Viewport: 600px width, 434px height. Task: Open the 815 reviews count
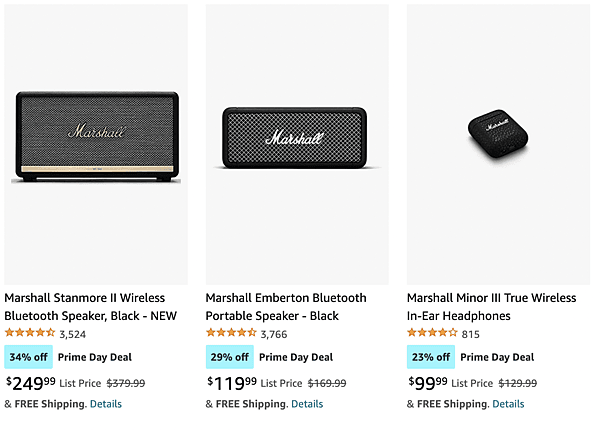[x=471, y=334]
